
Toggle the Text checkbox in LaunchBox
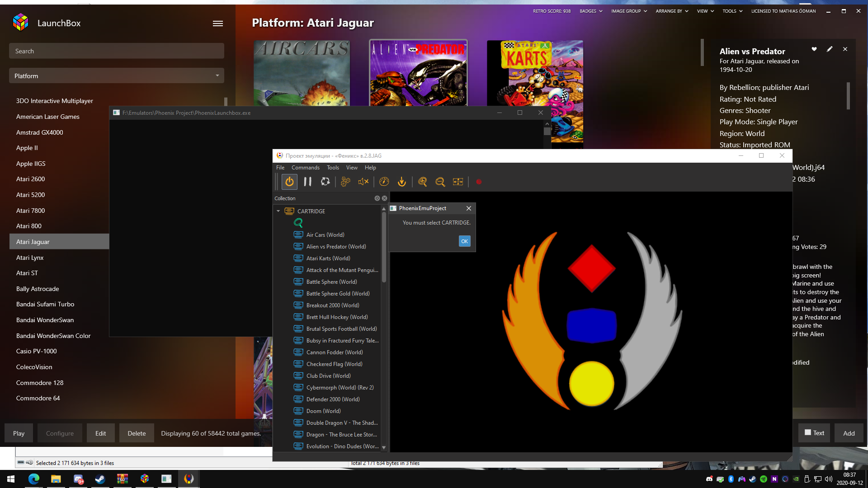tap(808, 432)
